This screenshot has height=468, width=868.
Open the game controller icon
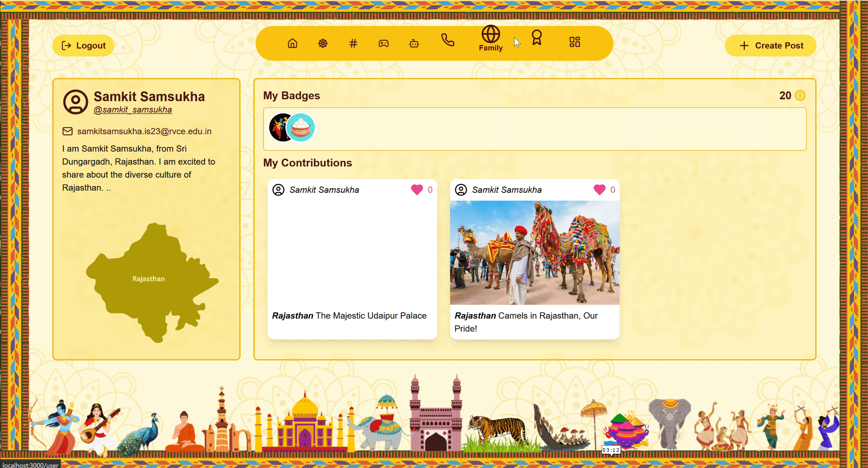(x=383, y=44)
